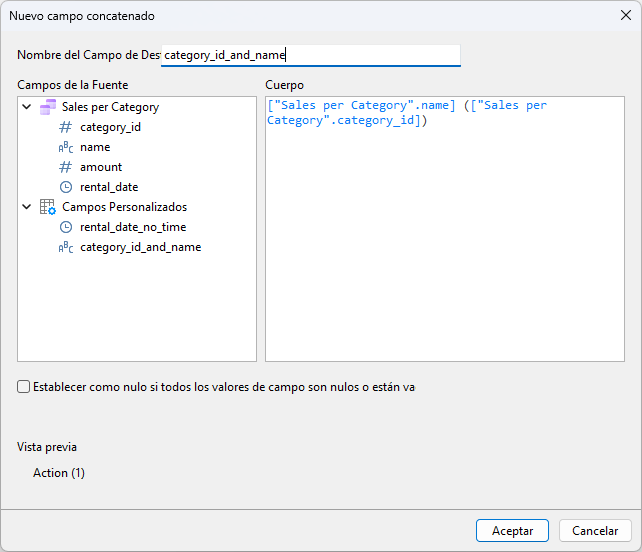The image size is (642, 552).
Task: Click the text type icon beside name
Action: [x=66, y=147]
